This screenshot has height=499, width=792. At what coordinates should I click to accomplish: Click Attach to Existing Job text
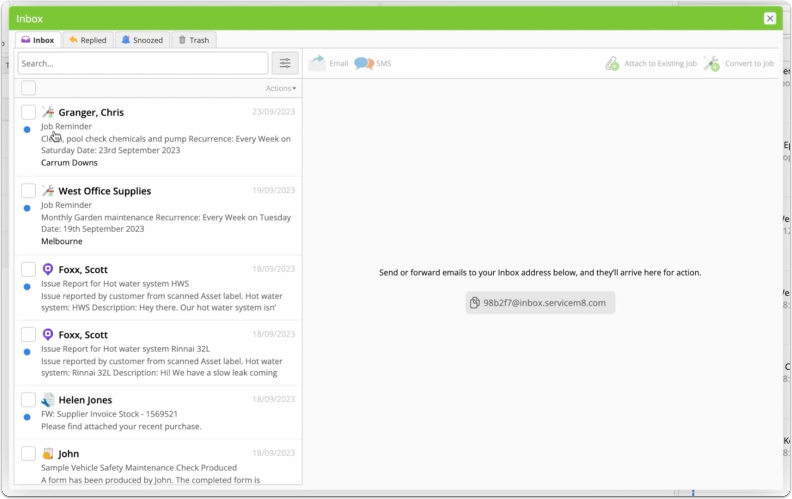pyautogui.click(x=660, y=63)
